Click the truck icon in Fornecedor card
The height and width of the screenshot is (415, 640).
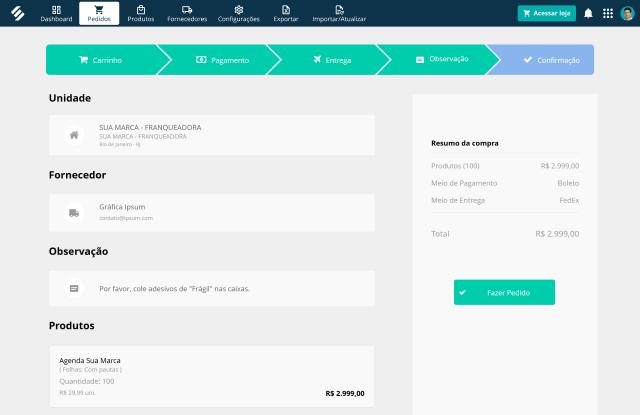[74, 213]
